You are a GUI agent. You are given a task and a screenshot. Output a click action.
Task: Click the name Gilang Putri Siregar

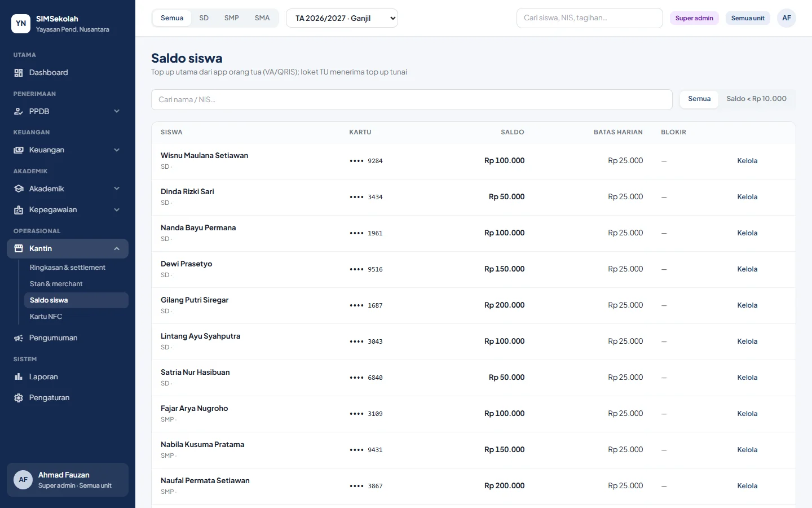pyautogui.click(x=195, y=300)
